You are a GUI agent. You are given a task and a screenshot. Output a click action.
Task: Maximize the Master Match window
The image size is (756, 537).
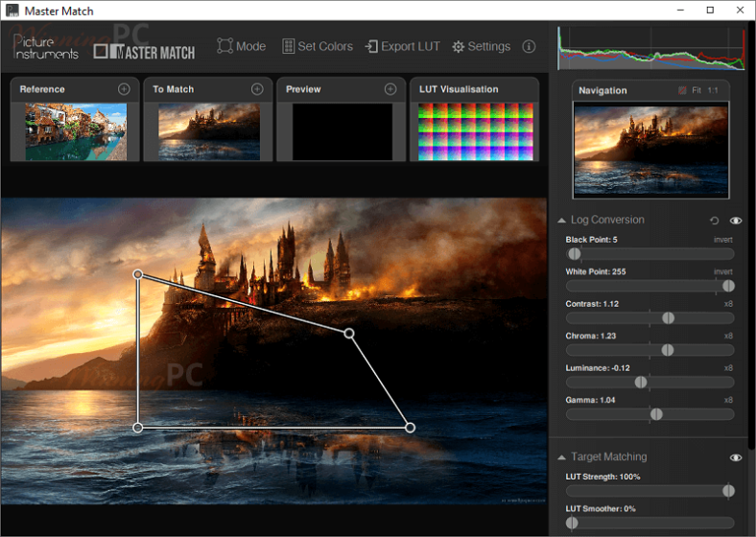click(710, 11)
